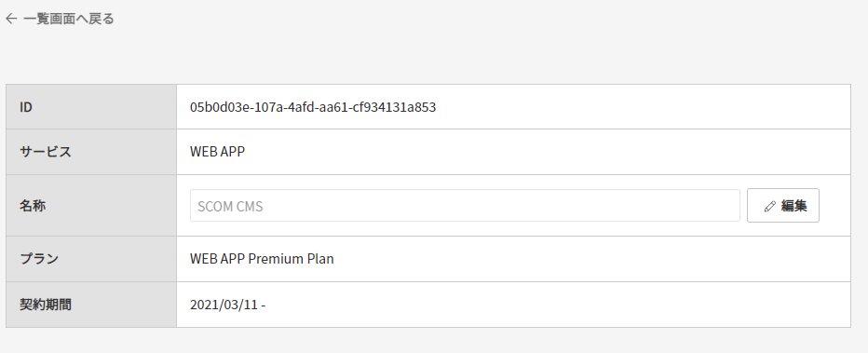
Task: Select the WEB APP Premium Plan text
Action: (x=262, y=258)
